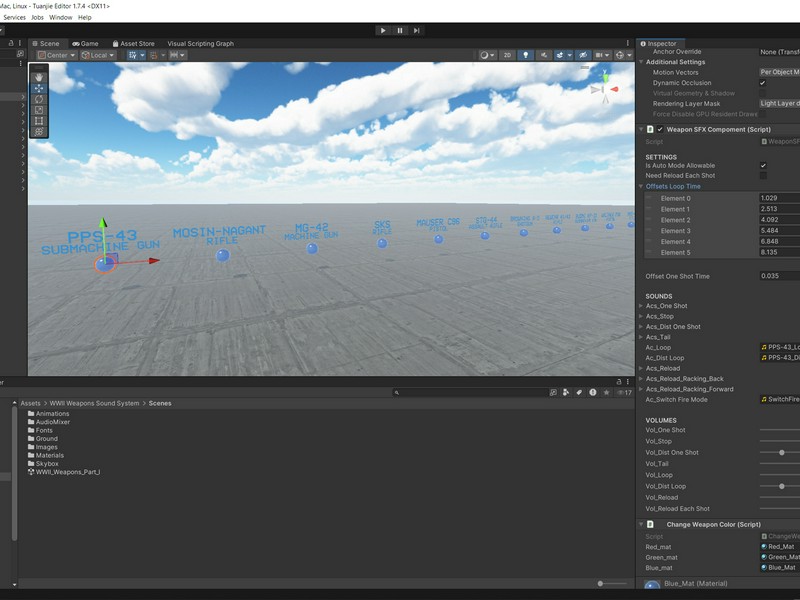Open Project panel more options menu
The height and width of the screenshot is (600, 800).
coord(628,382)
